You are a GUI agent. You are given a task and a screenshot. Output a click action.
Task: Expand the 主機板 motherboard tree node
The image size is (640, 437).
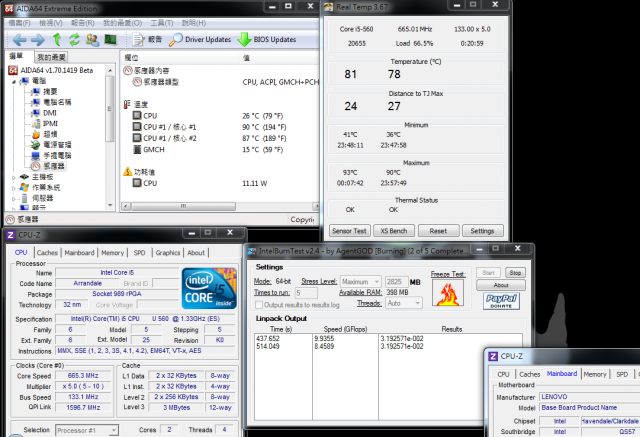point(14,177)
